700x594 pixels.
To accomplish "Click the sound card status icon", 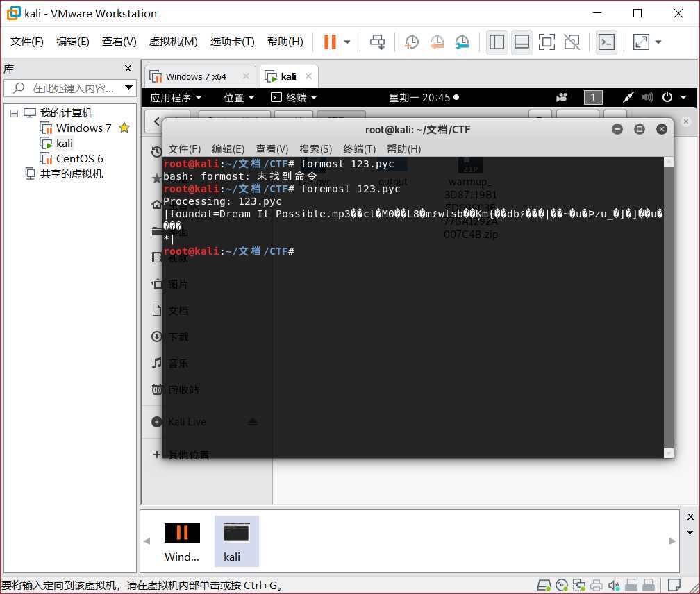I will tap(614, 585).
